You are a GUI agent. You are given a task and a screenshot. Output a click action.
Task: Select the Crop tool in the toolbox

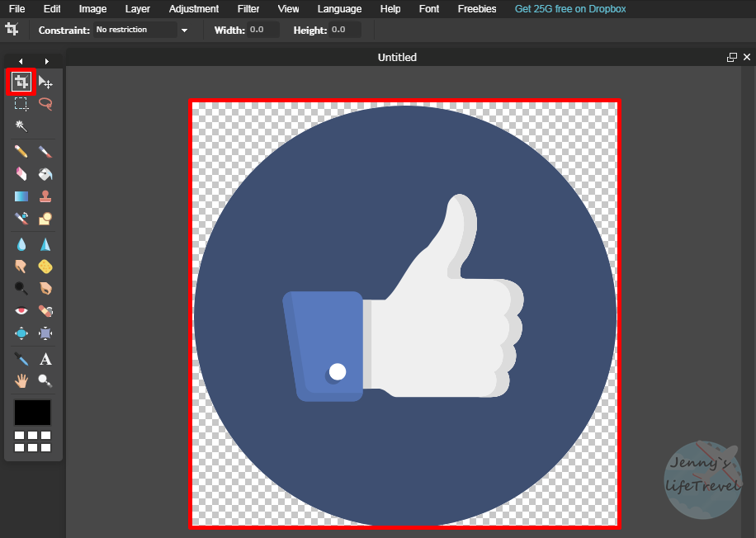tap(21, 82)
